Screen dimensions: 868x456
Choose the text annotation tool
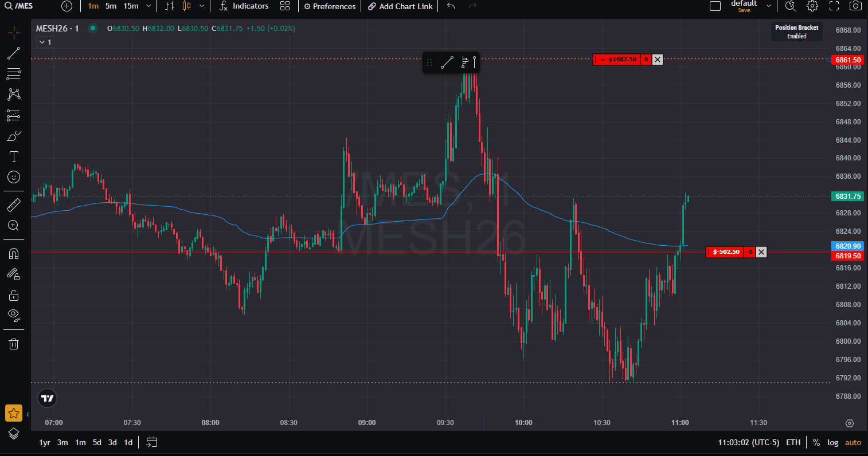click(14, 156)
